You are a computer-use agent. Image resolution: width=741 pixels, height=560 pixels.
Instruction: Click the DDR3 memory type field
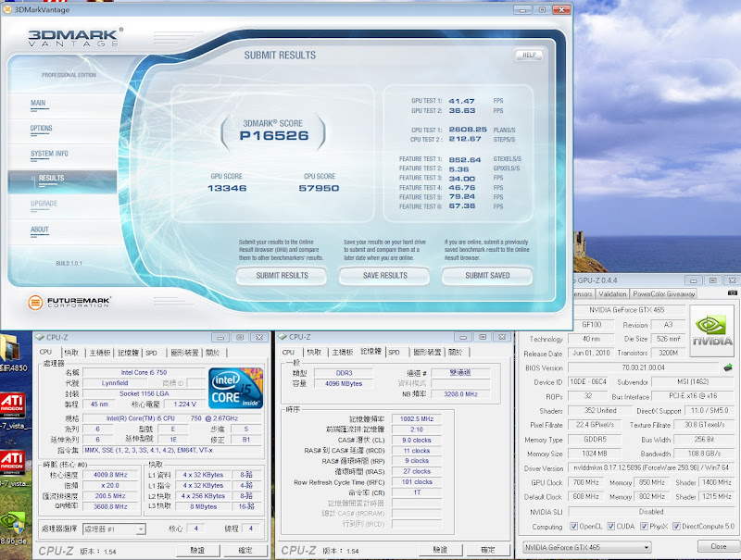tap(344, 373)
